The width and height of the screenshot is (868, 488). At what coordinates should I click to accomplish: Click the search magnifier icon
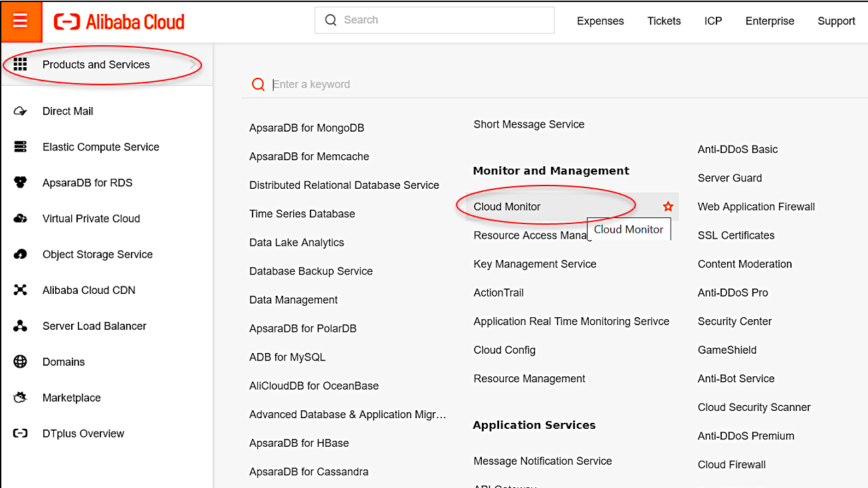pyautogui.click(x=330, y=20)
